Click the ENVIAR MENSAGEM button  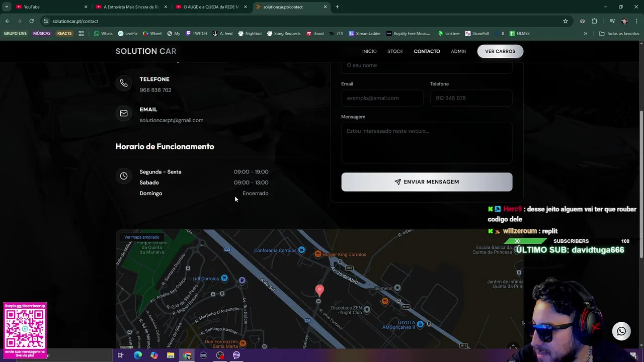pos(427,182)
